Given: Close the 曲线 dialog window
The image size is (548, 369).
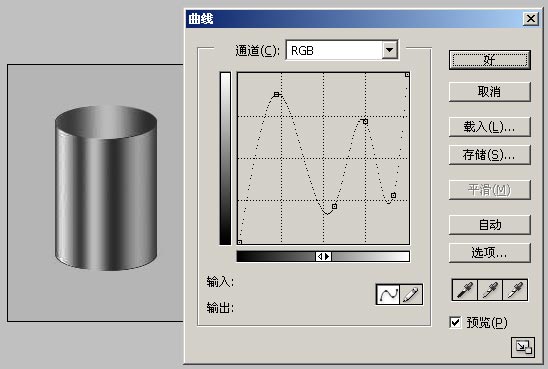Looking at the screenshot, I should [531, 19].
